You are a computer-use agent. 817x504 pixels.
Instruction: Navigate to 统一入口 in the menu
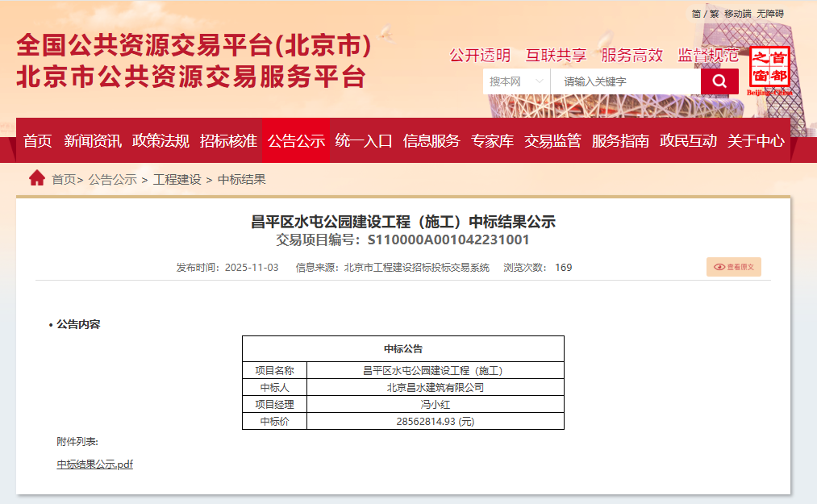tap(364, 141)
